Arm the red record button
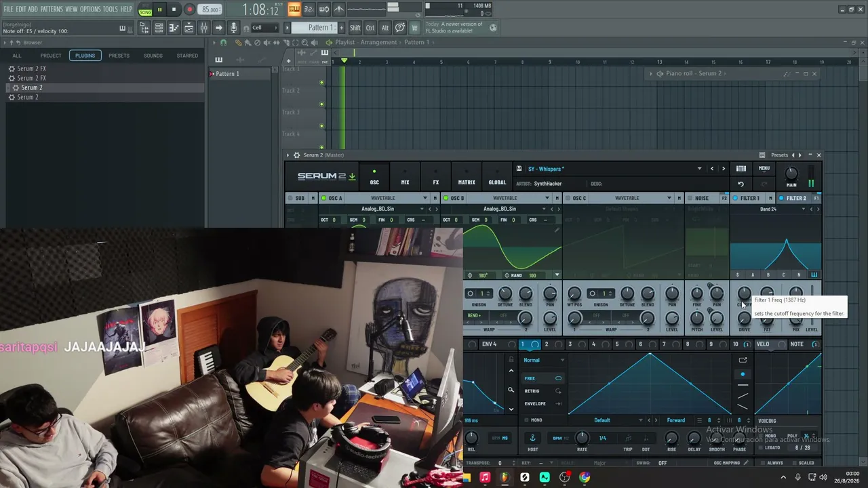 tap(189, 9)
